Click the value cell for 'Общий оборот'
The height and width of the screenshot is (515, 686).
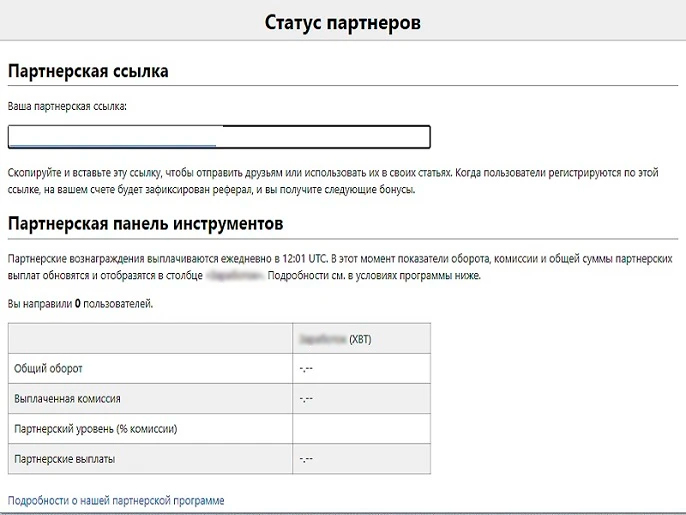click(361, 368)
